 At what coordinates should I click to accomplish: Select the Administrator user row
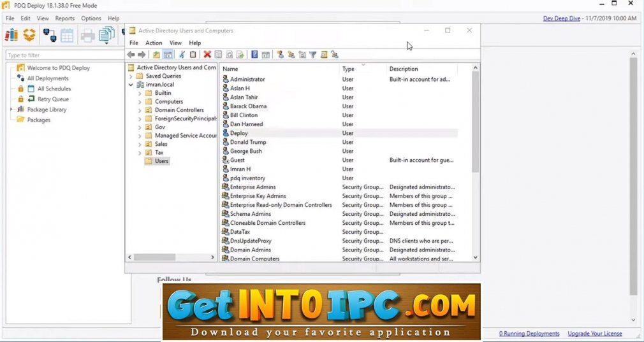[x=339, y=80]
